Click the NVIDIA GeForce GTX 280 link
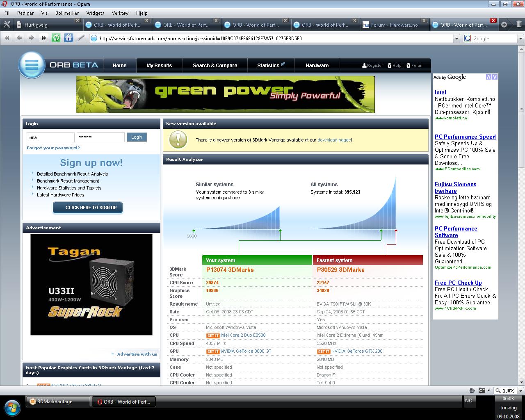This screenshot has height=420, width=525. 357,351
